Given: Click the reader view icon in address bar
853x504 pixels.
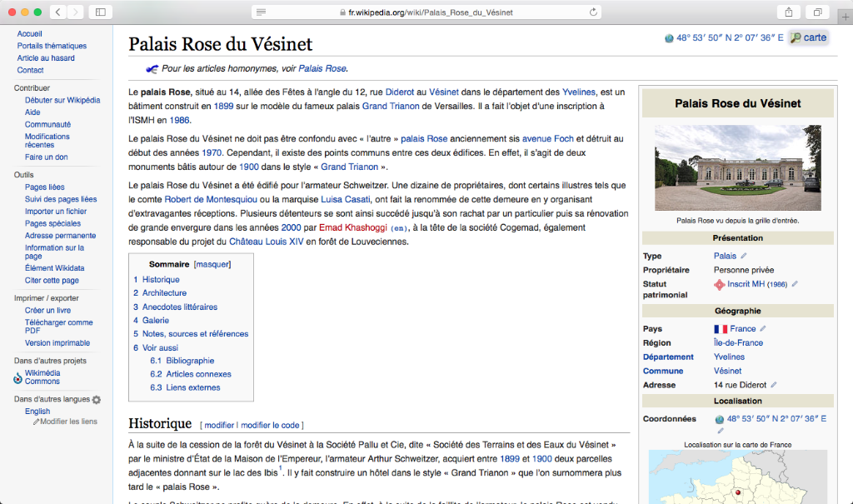Looking at the screenshot, I should [261, 12].
